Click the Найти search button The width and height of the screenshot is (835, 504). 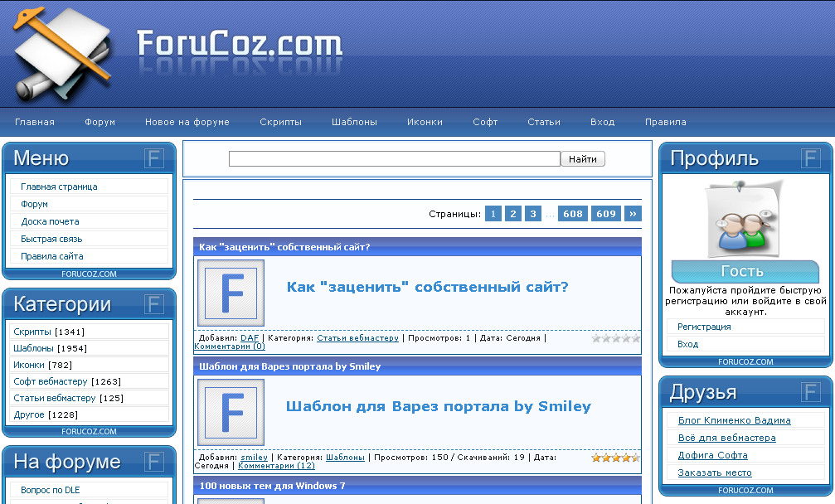pyautogui.click(x=583, y=158)
